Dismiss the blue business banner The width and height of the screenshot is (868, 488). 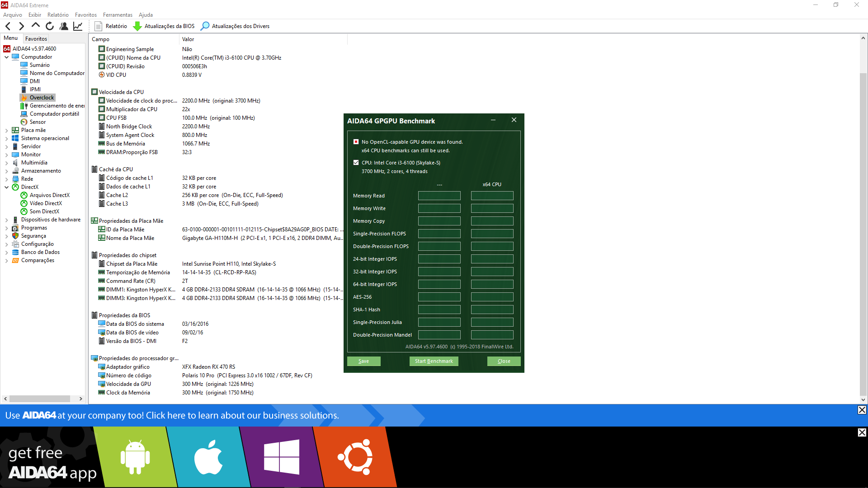click(862, 410)
